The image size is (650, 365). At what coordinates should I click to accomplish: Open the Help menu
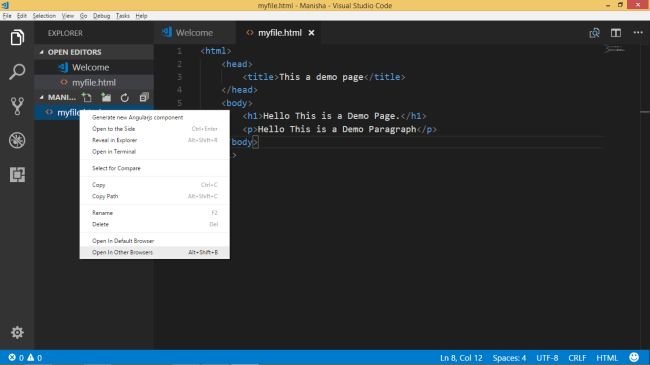pyautogui.click(x=141, y=16)
